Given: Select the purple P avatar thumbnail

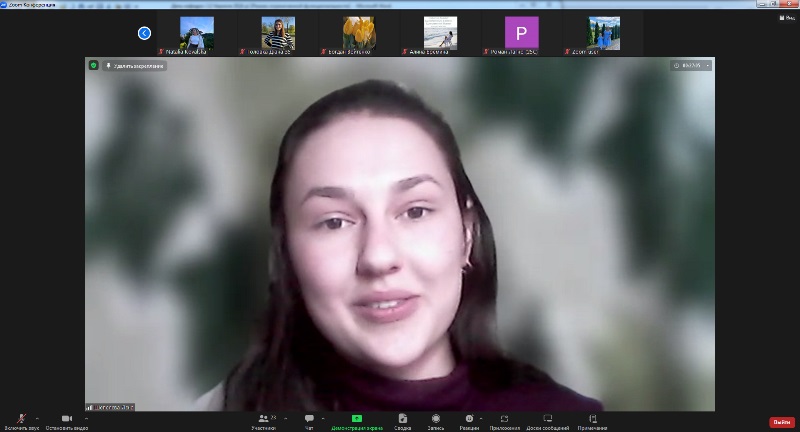Looking at the screenshot, I should pos(521,33).
